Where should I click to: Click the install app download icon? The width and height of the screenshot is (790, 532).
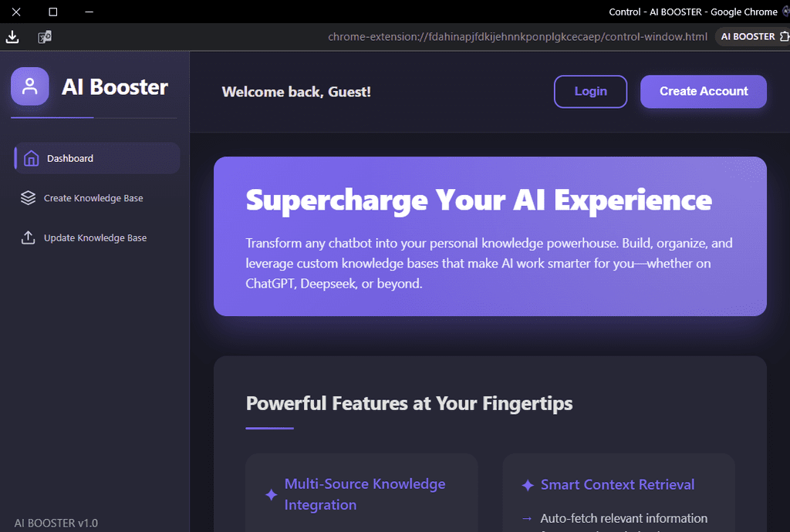(12, 37)
